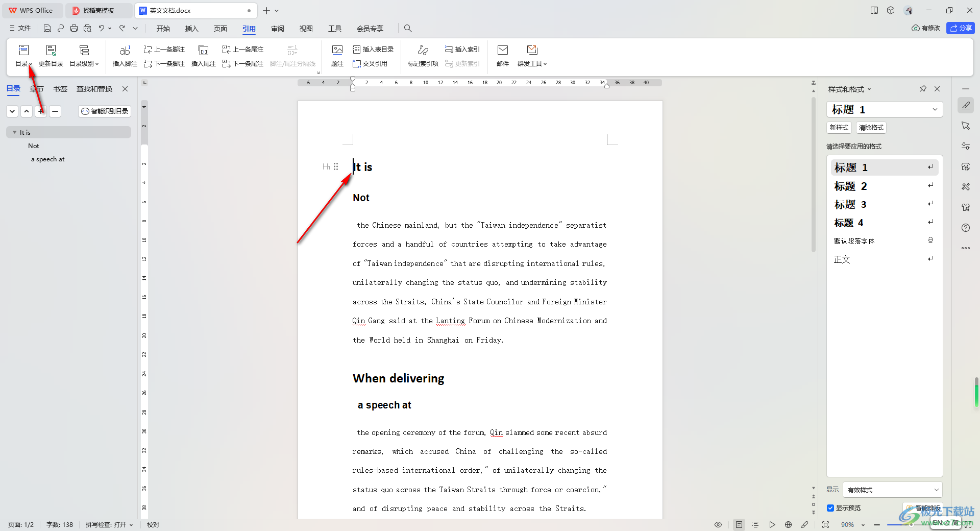Click the save icon in quick toolbar

[47, 28]
